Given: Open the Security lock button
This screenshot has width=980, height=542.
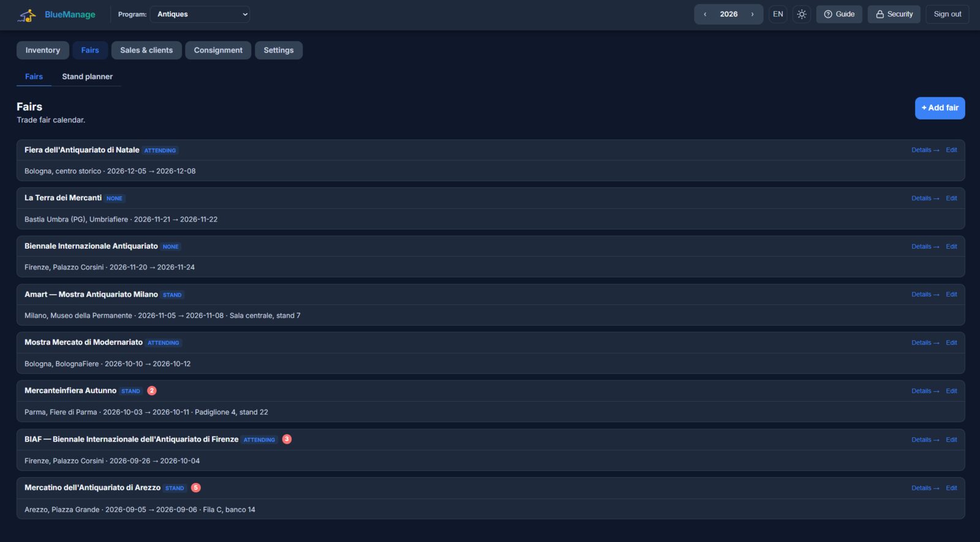Looking at the screenshot, I should [894, 14].
